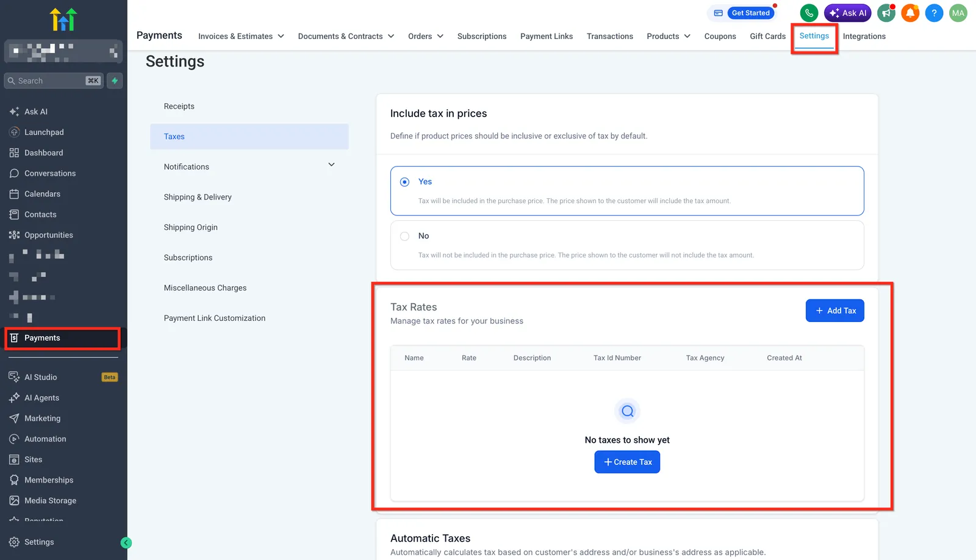The width and height of the screenshot is (976, 560).
Task: Click the Conversations chat bubble icon
Action: (x=14, y=173)
